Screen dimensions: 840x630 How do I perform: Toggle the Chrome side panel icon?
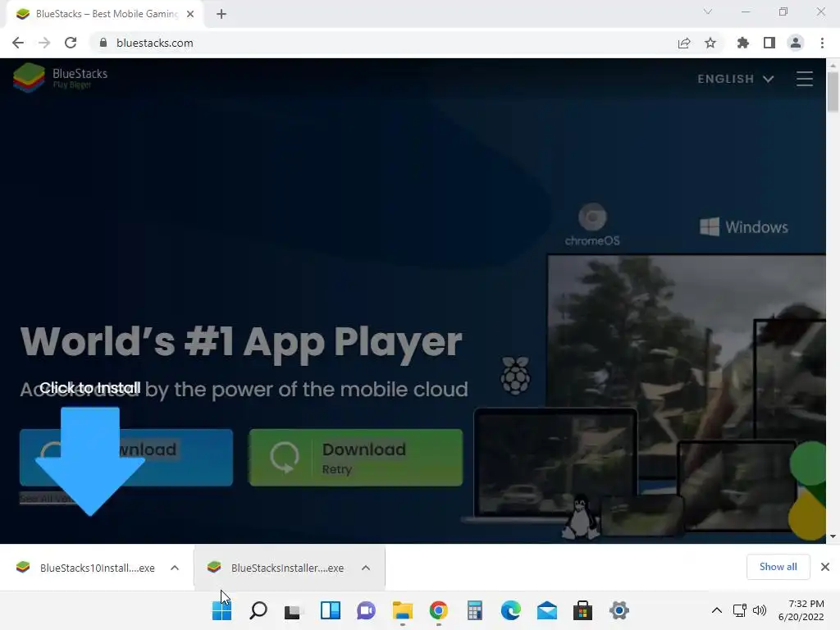click(x=769, y=43)
